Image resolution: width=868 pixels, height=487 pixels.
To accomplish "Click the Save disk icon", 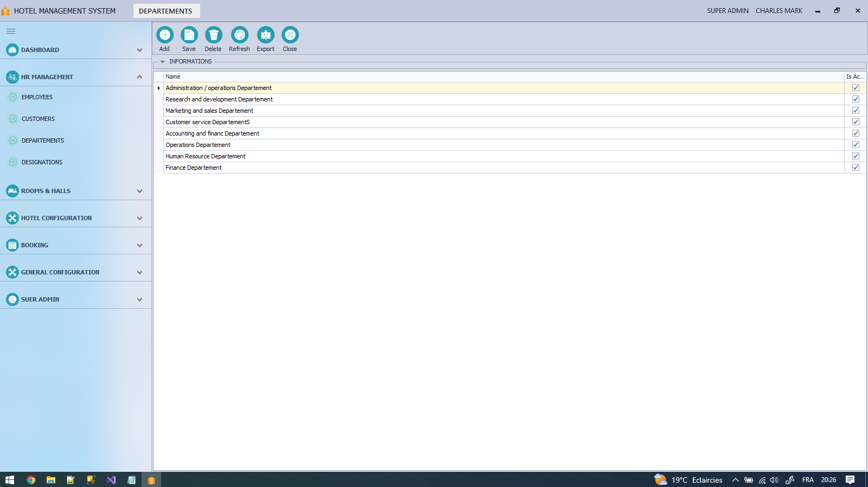I will (x=189, y=35).
